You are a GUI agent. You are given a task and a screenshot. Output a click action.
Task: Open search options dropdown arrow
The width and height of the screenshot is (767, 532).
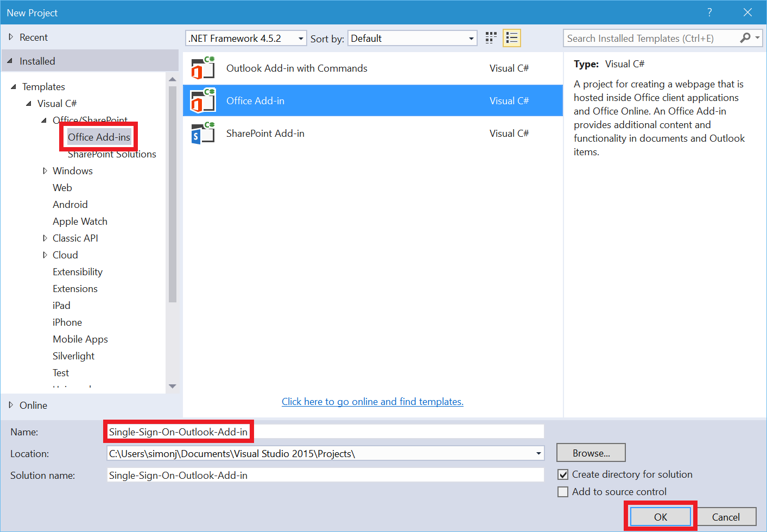(x=758, y=38)
